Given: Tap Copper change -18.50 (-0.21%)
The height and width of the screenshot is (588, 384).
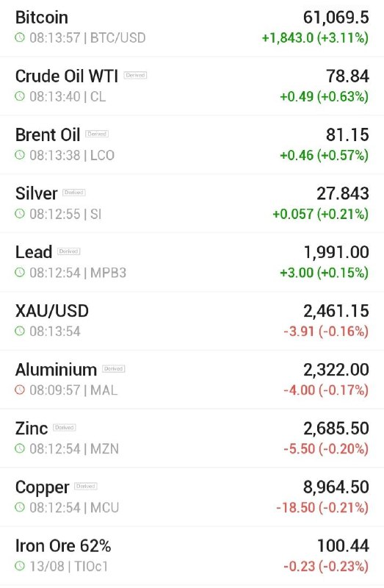Looking at the screenshot, I should point(322,507).
